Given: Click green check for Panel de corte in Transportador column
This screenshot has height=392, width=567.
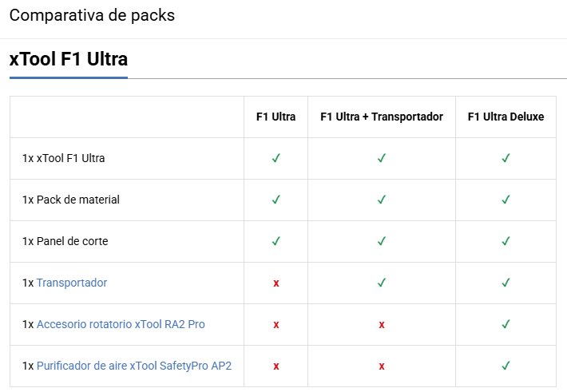Looking at the screenshot, I should pyautogui.click(x=382, y=241).
